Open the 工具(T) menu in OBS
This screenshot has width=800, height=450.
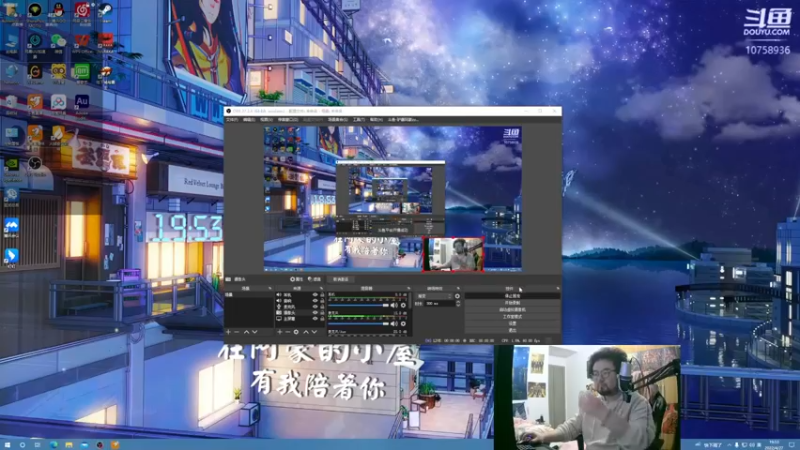(359, 120)
